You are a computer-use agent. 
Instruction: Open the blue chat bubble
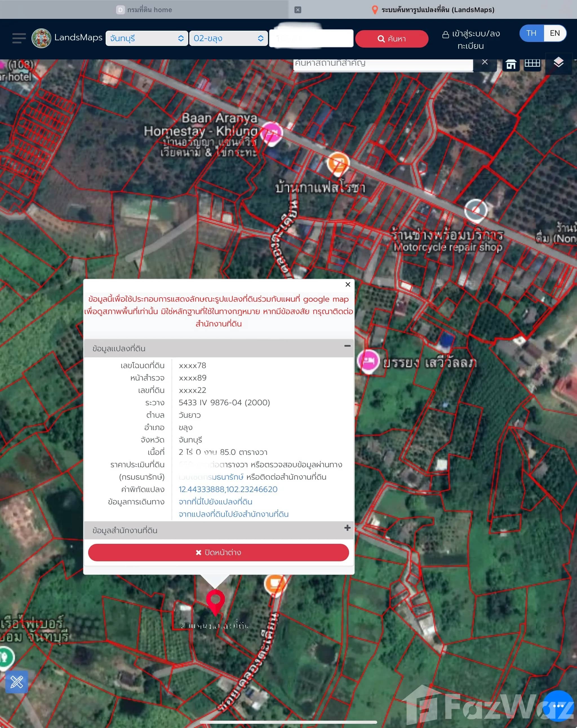click(x=558, y=706)
